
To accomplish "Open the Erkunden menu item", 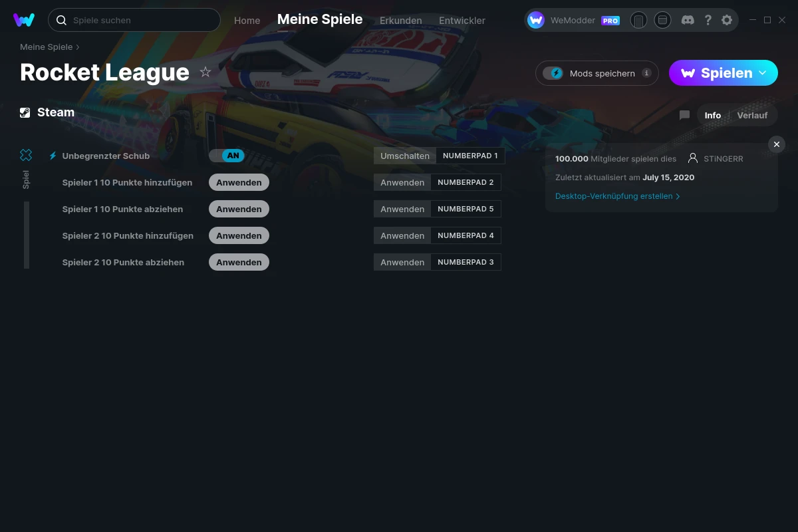I will (x=400, y=21).
